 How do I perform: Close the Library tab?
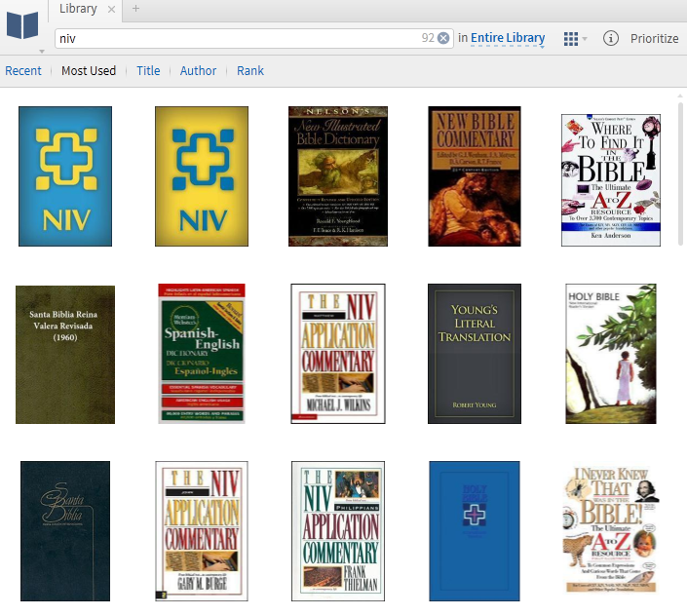pos(112,9)
